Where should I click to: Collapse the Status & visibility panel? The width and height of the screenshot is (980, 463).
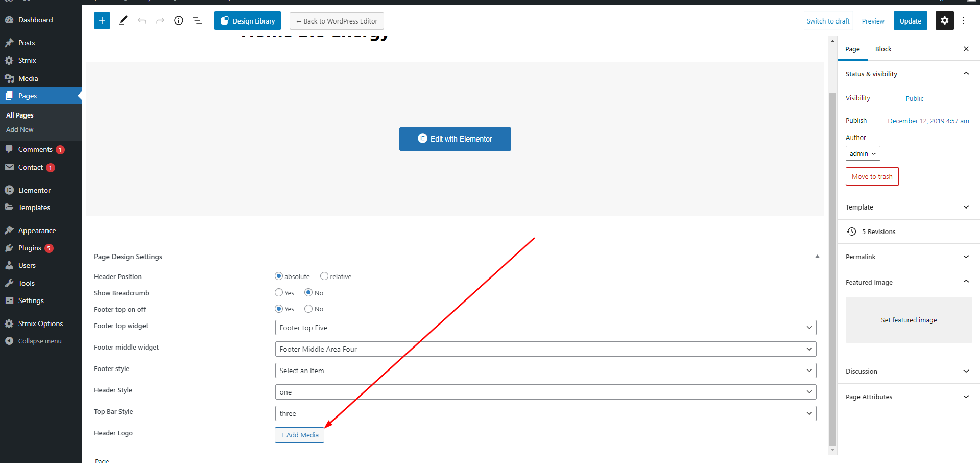pyautogui.click(x=909, y=74)
